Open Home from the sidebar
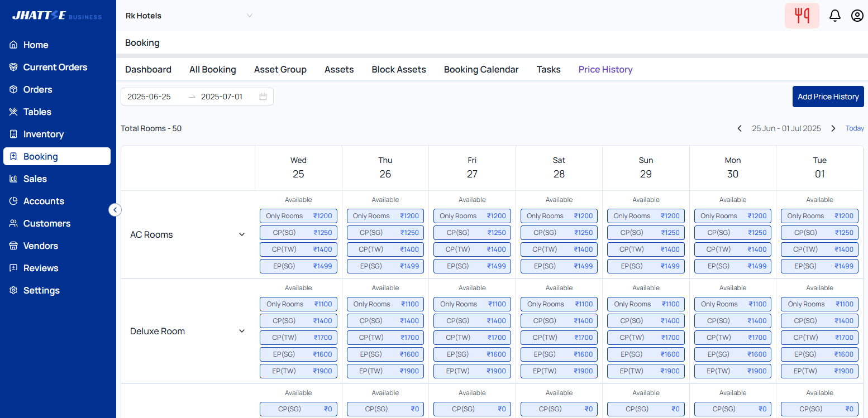The width and height of the screenshot is (868, 418). [36, 45]
